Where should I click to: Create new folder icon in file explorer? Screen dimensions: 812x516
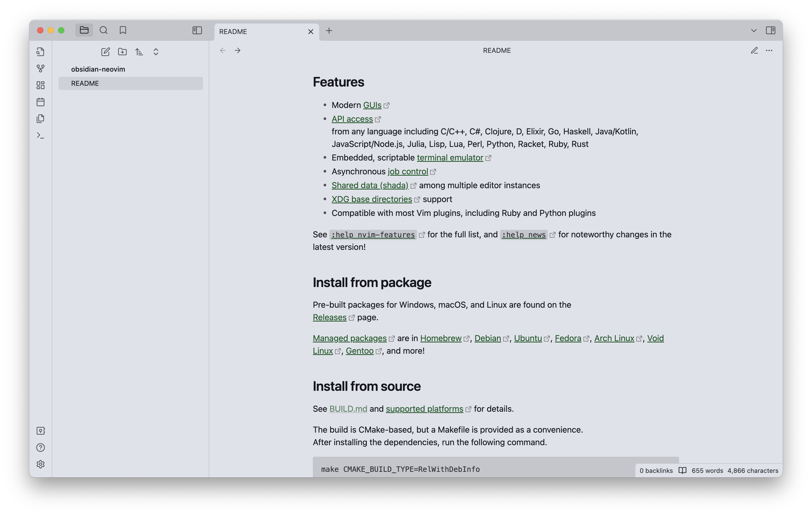(x=122, y=51)
